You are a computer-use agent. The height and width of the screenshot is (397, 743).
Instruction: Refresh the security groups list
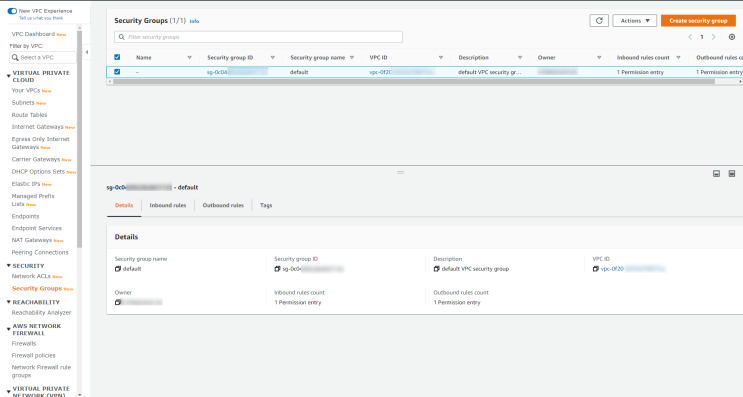(599, 21)
